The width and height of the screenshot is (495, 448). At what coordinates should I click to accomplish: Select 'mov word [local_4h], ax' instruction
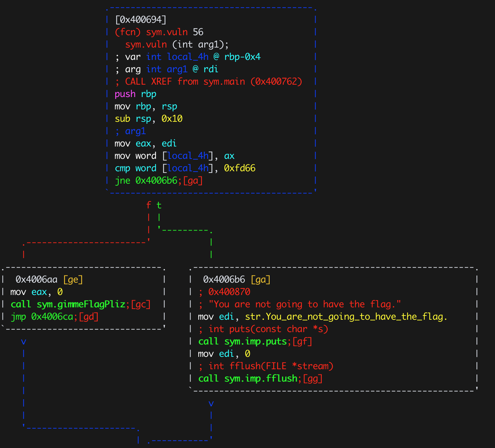pyautogui.click(x=175, y=156)
